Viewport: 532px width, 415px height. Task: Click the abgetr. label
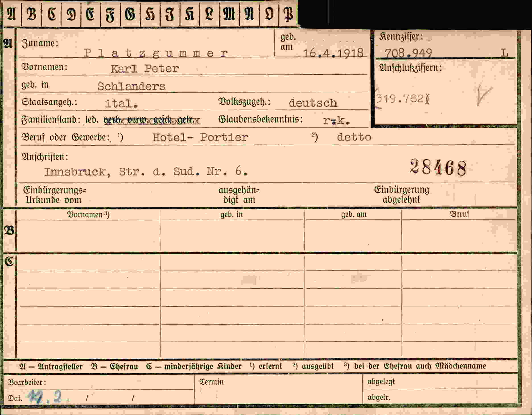coord(379,397)
